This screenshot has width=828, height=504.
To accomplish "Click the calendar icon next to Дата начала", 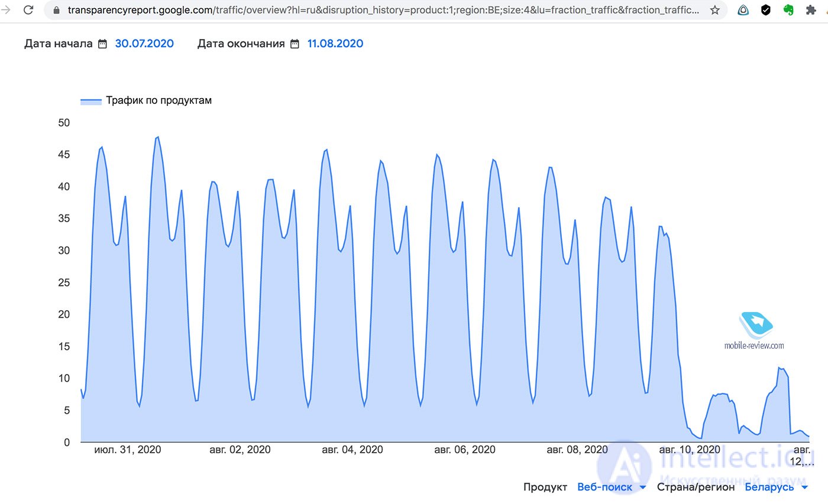I will 102,44.
